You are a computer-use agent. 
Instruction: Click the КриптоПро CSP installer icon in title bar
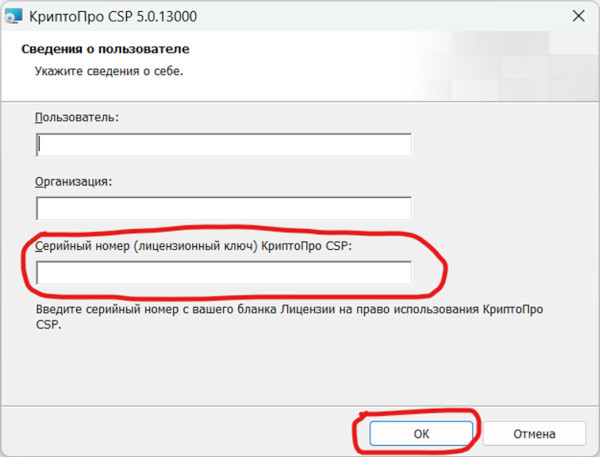click(x=13, y=16)
